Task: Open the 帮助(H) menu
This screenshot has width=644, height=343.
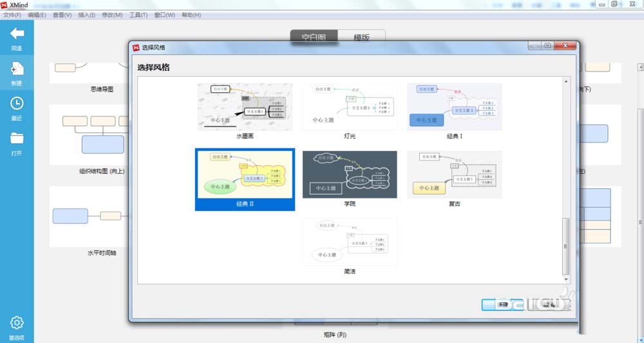Action: click(x=191, y=15)
